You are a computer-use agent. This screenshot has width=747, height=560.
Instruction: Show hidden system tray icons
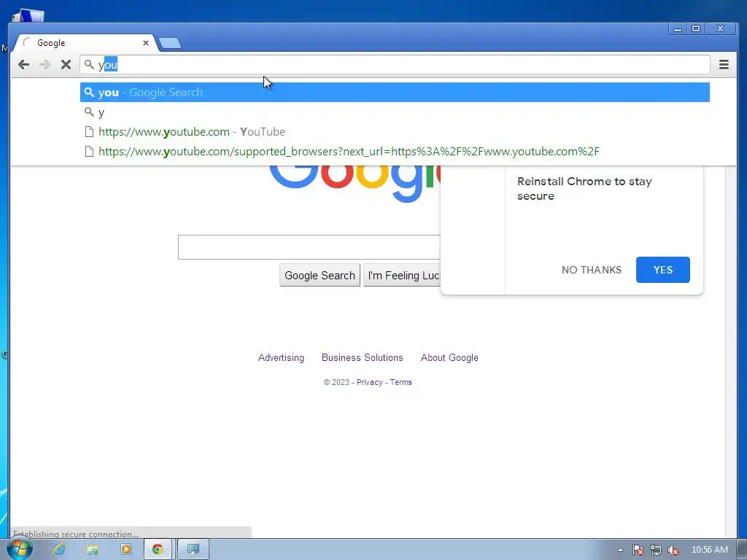point(620,550)
